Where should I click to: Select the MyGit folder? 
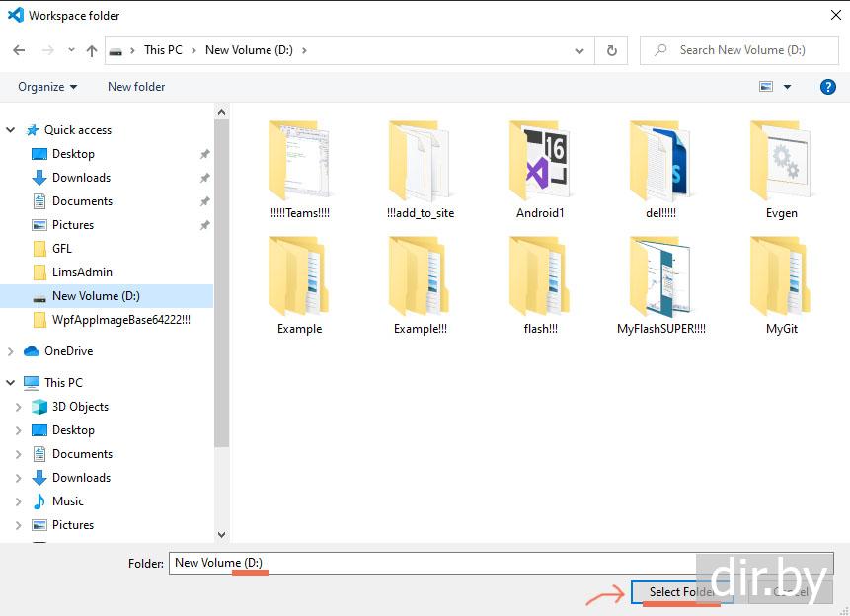coord(781,276)
